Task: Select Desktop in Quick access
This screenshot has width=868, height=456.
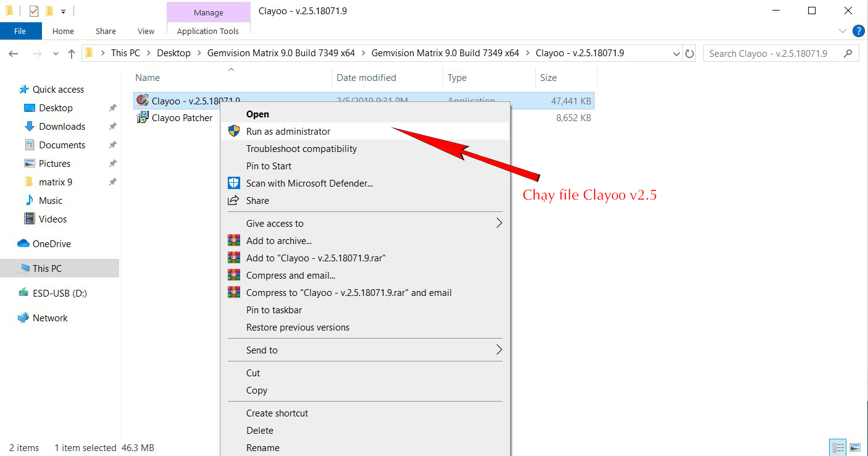Action: coord(56,108)
